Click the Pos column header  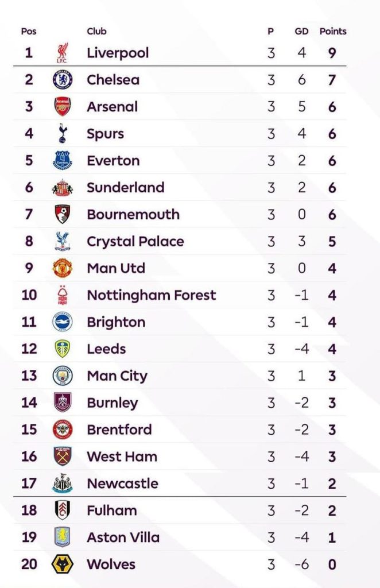click(x=29, y=32)
